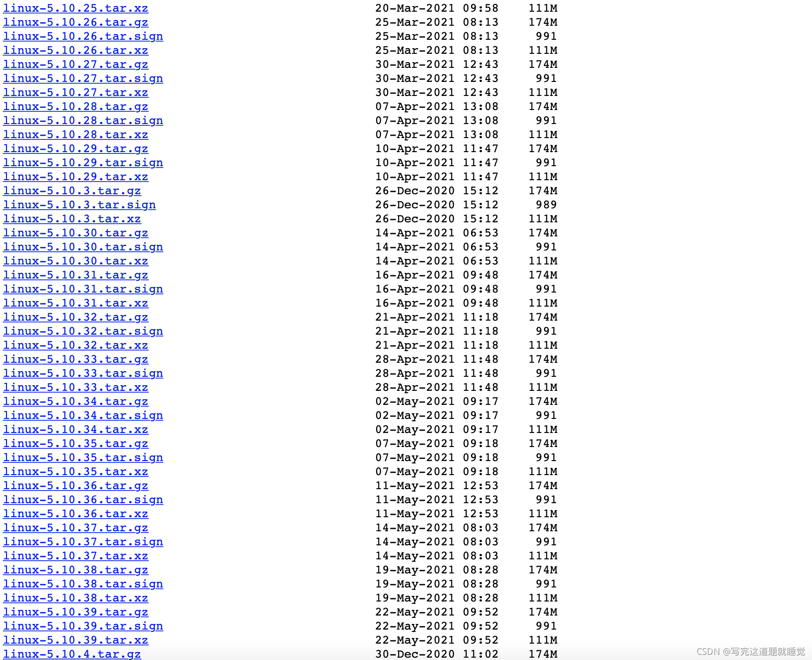Click linux-5.10.31.tar.sign
The height and width of the screenshot is (660, 812).
pyautogui.click(x=83, y=289)
